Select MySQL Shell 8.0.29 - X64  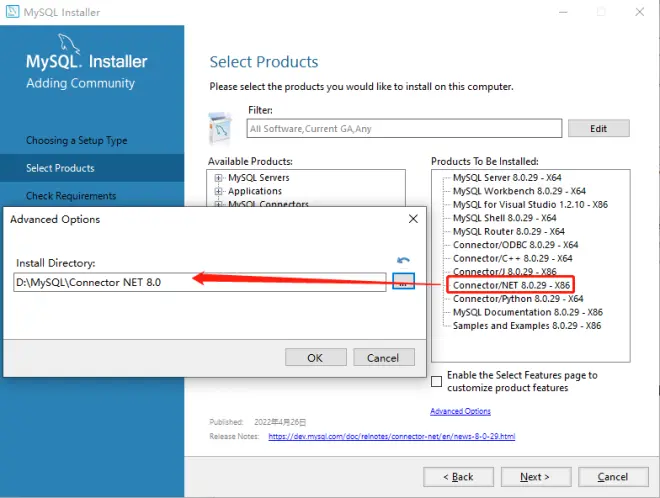[504, 218]
